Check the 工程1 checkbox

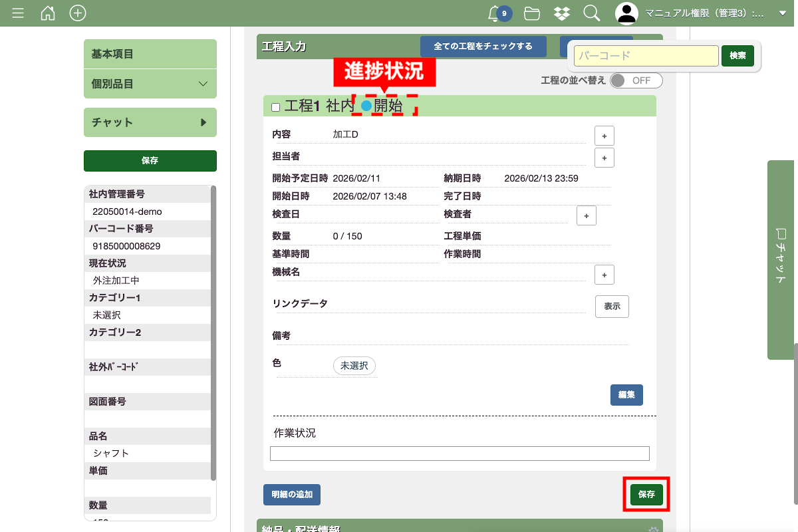coord(275,107)
